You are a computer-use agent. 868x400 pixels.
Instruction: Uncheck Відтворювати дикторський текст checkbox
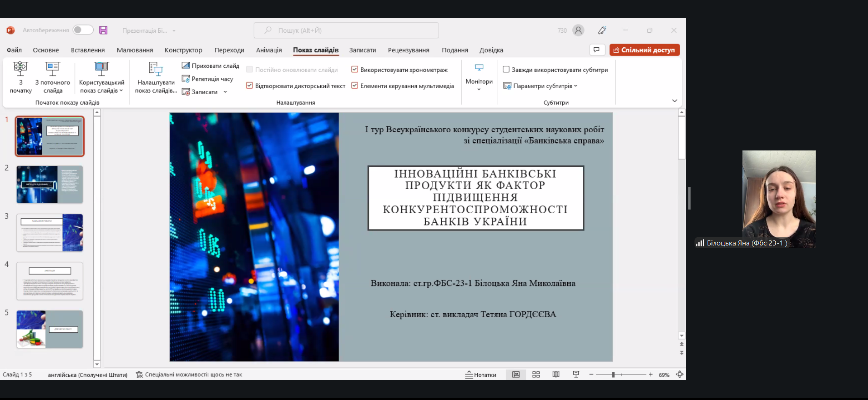249,85
